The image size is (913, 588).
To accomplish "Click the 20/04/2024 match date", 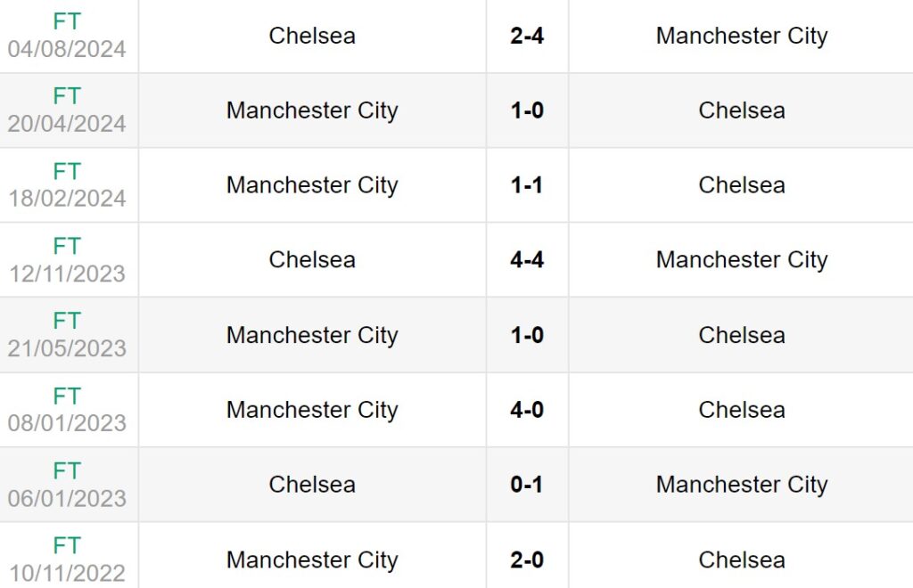I will click(67, 123).
